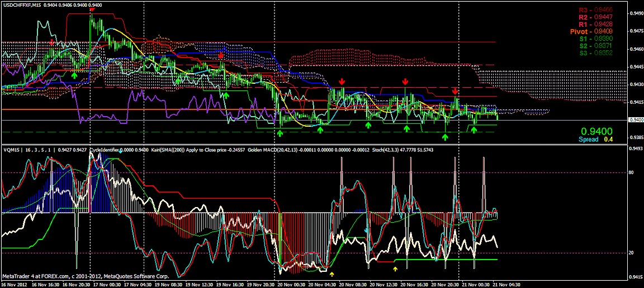Image resolution: width=644 pixels, height=288 pixels.
Task: Click the rightmost green buy arrow signal
Action: pyautogui.click(x=474, y=130)
